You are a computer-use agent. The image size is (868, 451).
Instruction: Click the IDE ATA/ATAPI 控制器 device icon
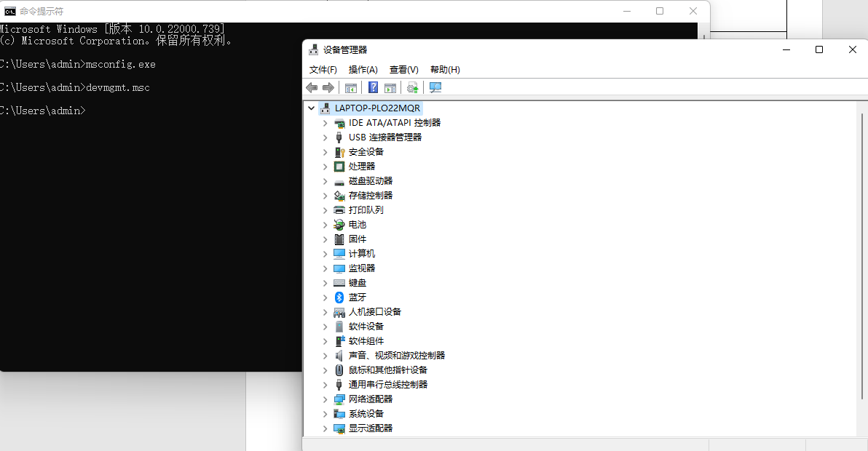pyautogui.click(x=339, y=123)
